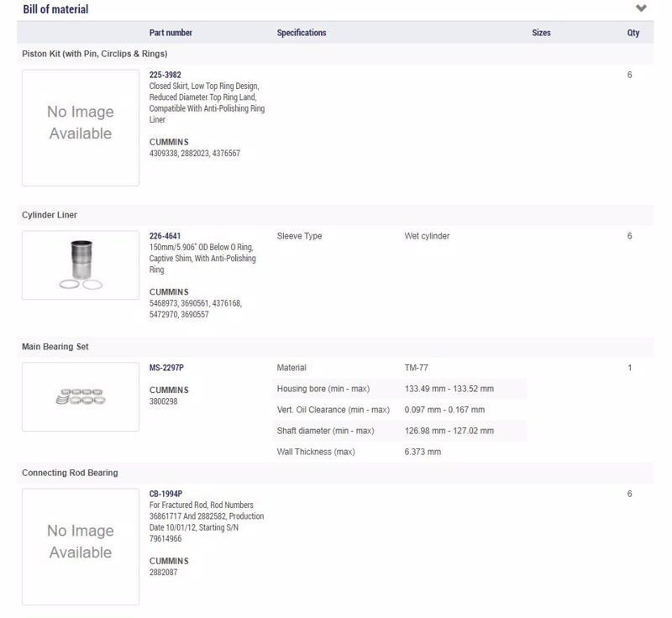Click the Wet cylinder value

[427, 236]
